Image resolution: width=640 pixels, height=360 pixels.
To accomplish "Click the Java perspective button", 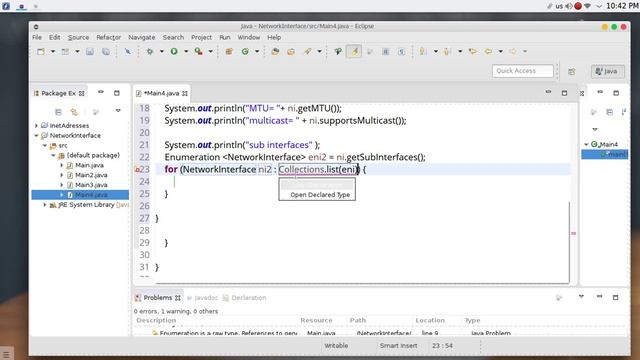I will pos(608,71).
